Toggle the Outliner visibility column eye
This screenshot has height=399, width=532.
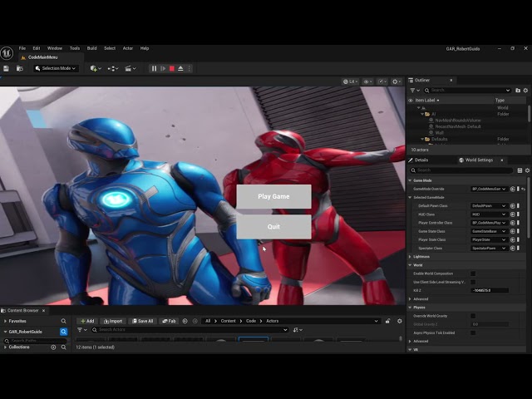411,101
